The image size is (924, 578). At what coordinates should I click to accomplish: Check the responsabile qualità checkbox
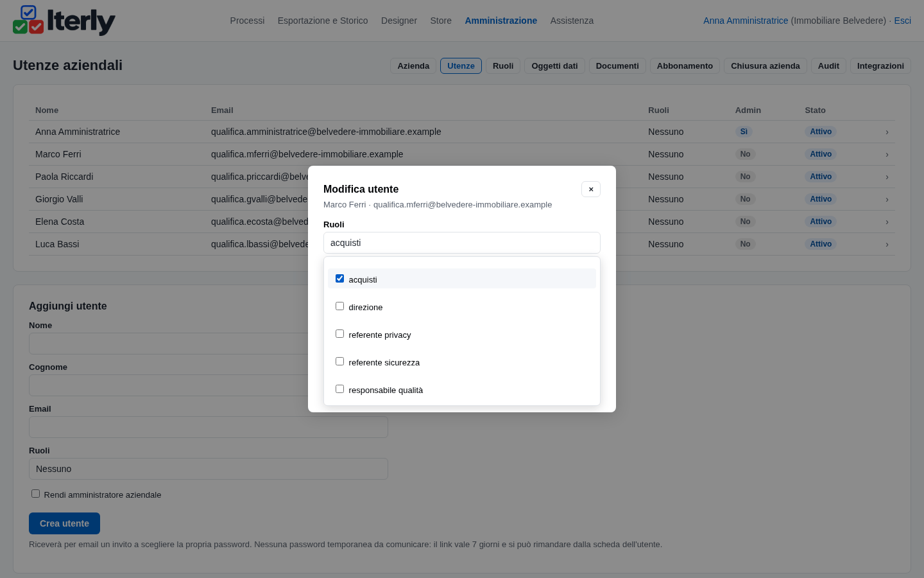[x=340, y=389]
